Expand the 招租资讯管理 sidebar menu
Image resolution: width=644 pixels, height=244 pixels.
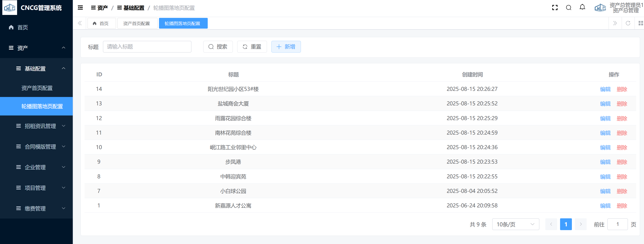tap(40, 126)
